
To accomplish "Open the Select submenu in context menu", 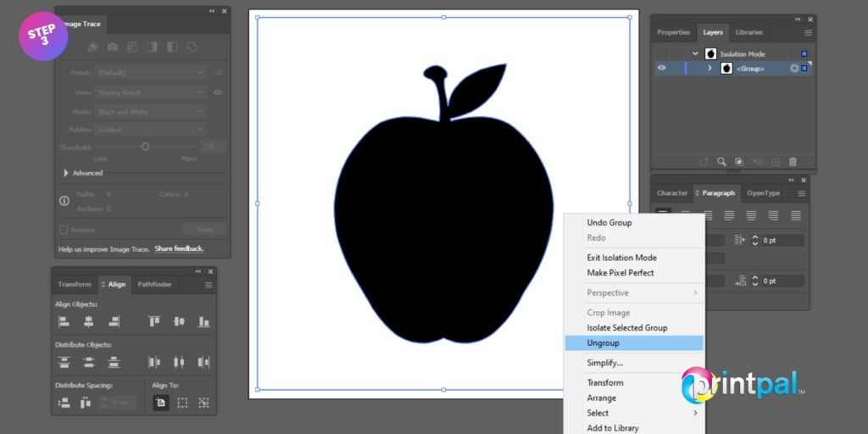I will [634, 413].
